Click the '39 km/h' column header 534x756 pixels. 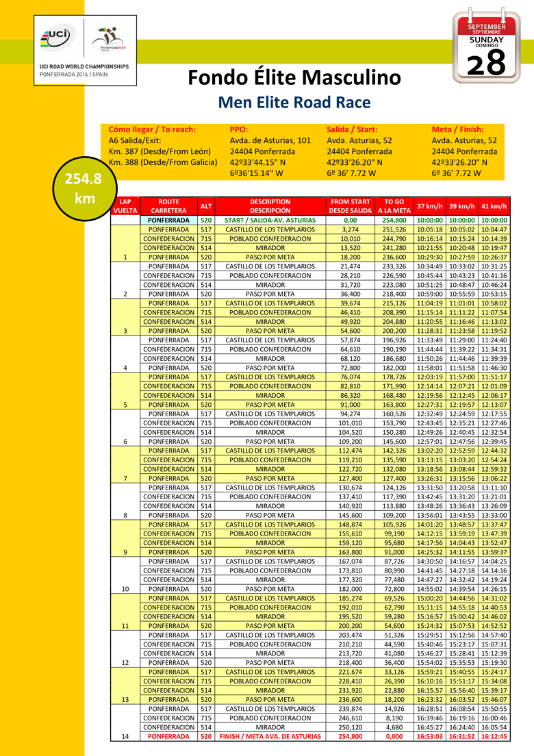[x=462, y=206]
